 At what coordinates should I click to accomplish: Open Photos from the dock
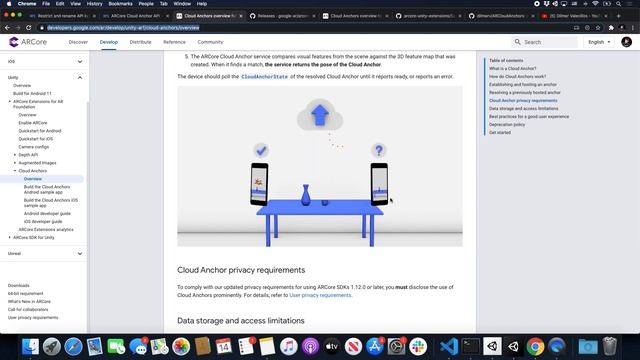pos(181,347)
